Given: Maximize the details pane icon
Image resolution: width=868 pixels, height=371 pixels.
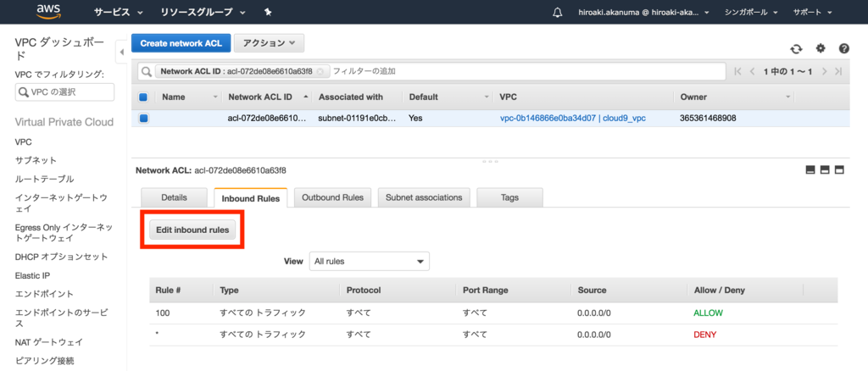Looking at the screenshot, I should coord(839,170).
